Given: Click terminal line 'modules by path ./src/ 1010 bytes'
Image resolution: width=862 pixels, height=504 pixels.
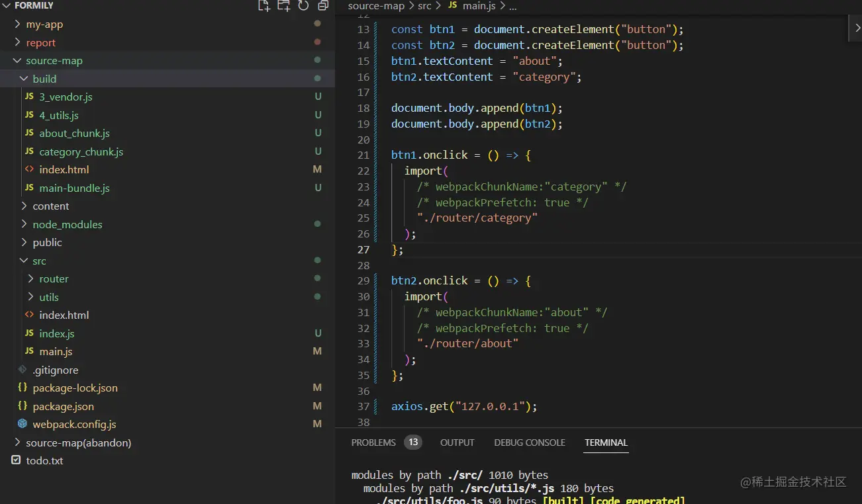Looking at the screenshot, I should pos(450,475).
